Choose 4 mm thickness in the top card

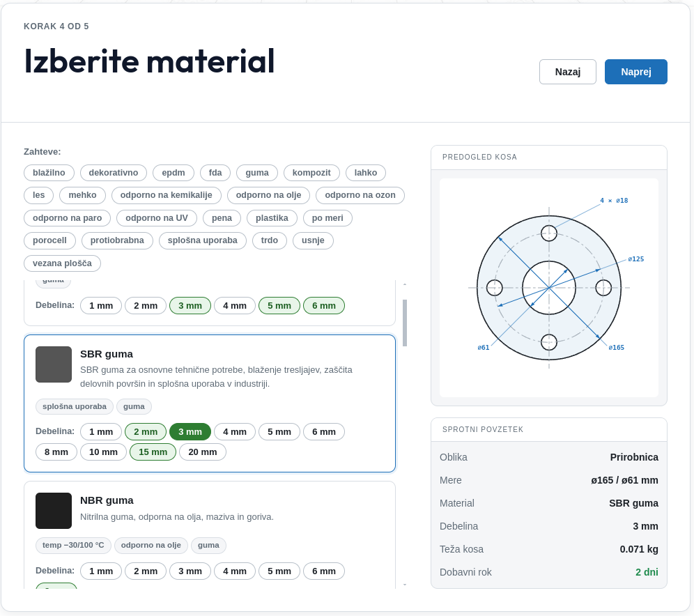235,305
